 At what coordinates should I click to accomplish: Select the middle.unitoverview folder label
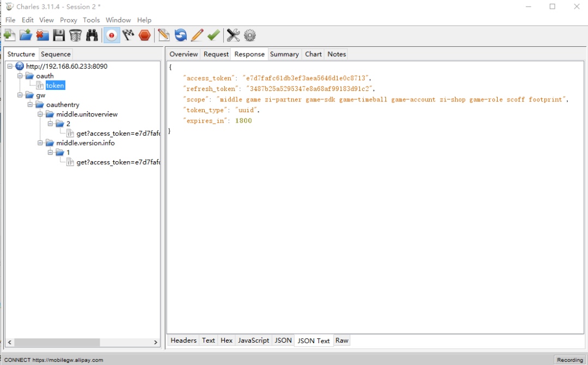point(87,114)
